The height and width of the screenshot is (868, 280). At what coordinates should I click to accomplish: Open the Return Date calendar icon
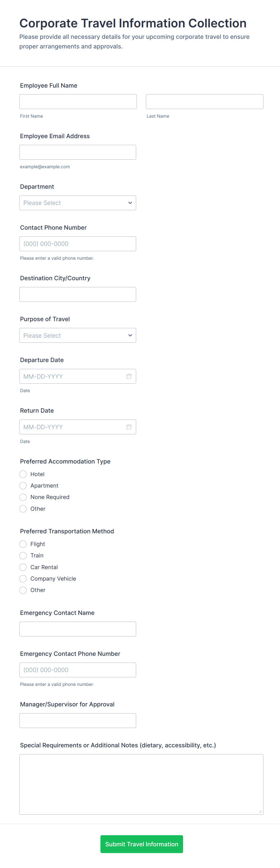point(129,427)
